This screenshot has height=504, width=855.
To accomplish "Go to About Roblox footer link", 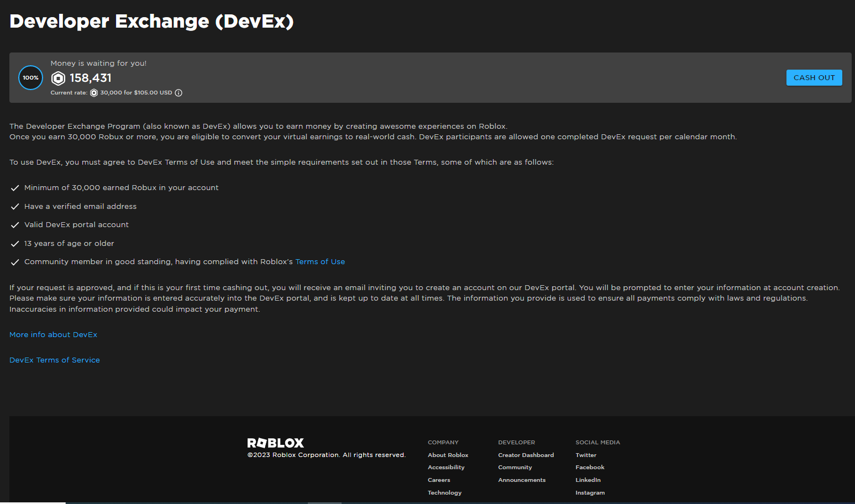I will pos(448,455).
